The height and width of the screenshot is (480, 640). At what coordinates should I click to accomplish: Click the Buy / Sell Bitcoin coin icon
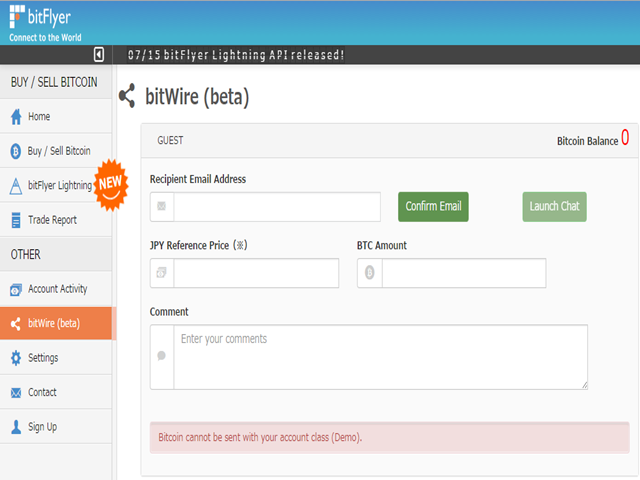click(x=15, y=152)
